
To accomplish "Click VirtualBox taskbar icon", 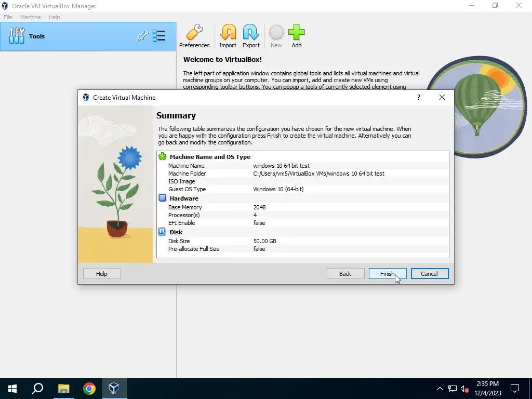I will [x=114, y=389].
